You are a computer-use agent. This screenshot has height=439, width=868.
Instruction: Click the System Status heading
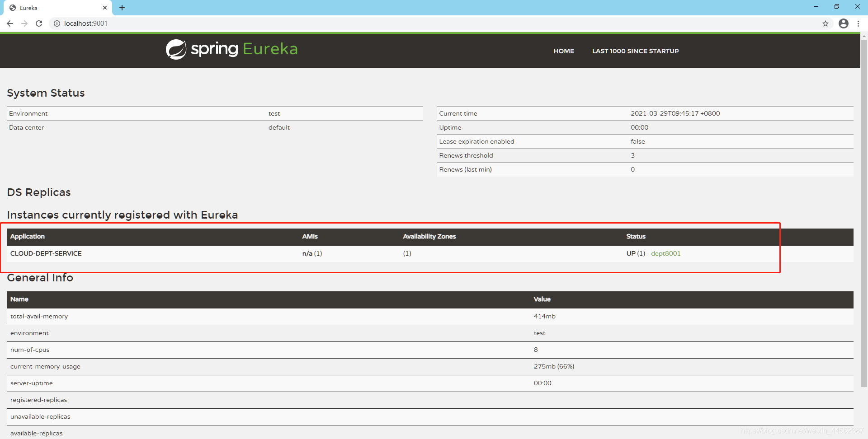[46, 93]
